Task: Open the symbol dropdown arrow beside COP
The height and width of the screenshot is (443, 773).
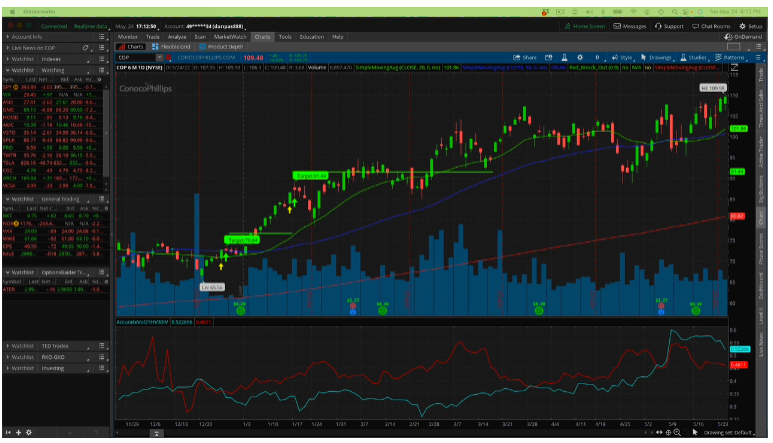Action: point(159,58)
